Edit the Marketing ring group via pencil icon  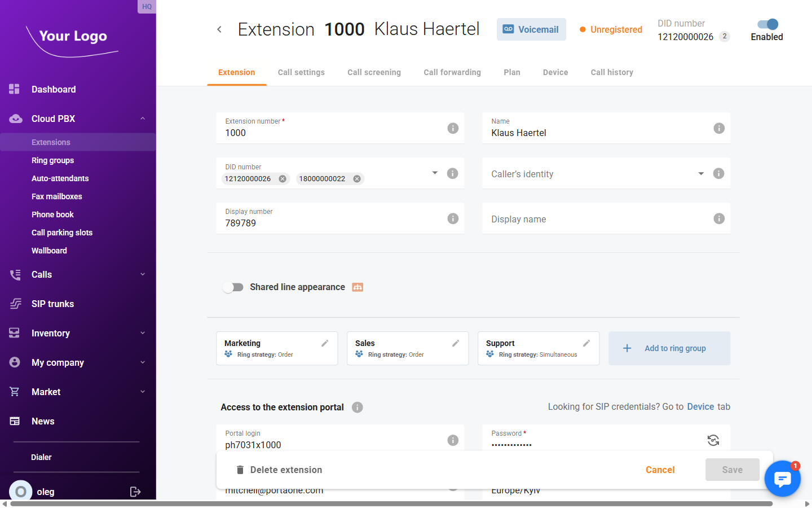click(325, 343)
